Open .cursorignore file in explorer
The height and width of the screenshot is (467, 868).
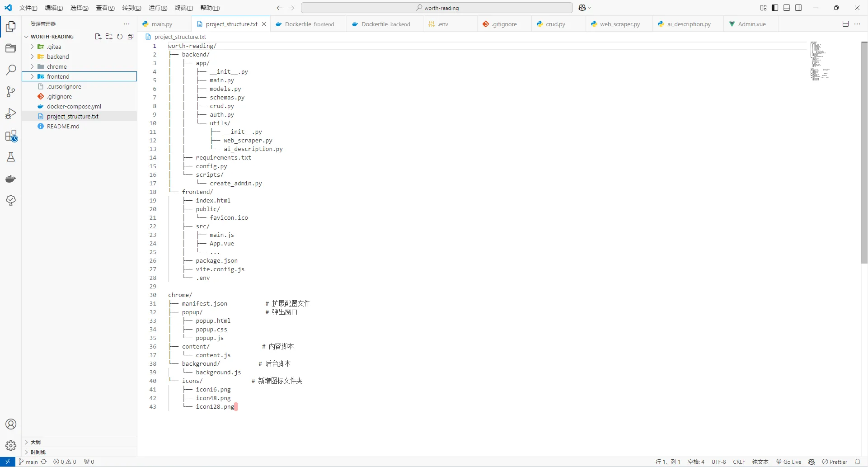click(79, 86)
